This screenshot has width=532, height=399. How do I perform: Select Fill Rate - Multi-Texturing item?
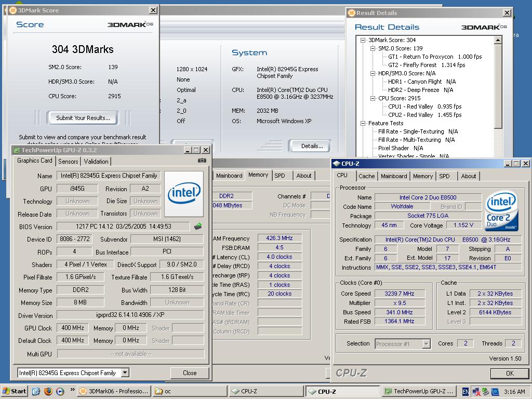click(416, 140)
